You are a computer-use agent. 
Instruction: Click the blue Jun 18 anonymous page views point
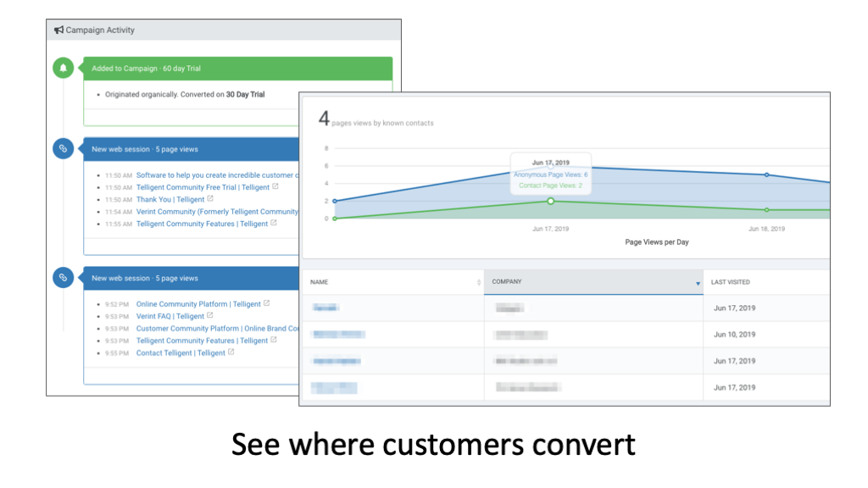766,175
